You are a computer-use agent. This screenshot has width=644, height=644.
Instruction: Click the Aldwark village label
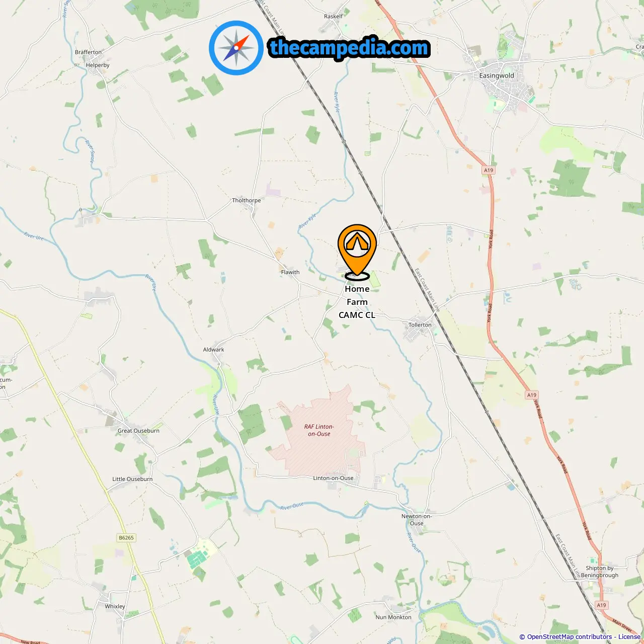pos(214,350)
